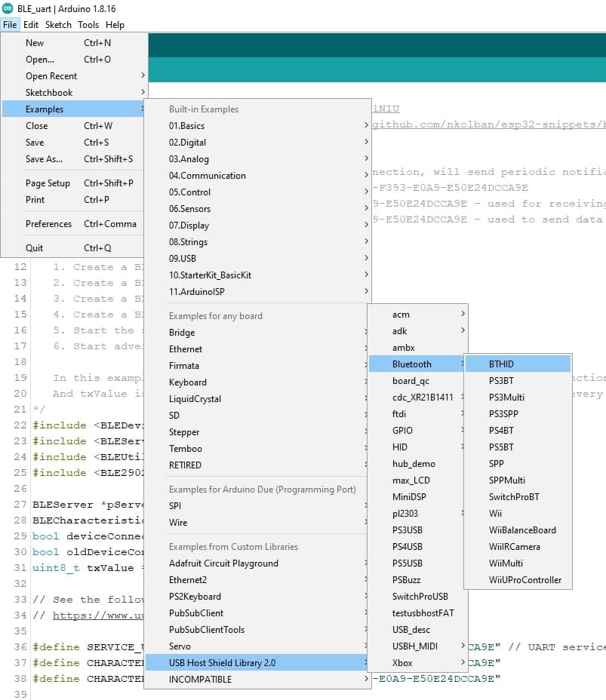Expand the USBH_MIDI submenu
The image size is (606, 700).
pos(414,646)
